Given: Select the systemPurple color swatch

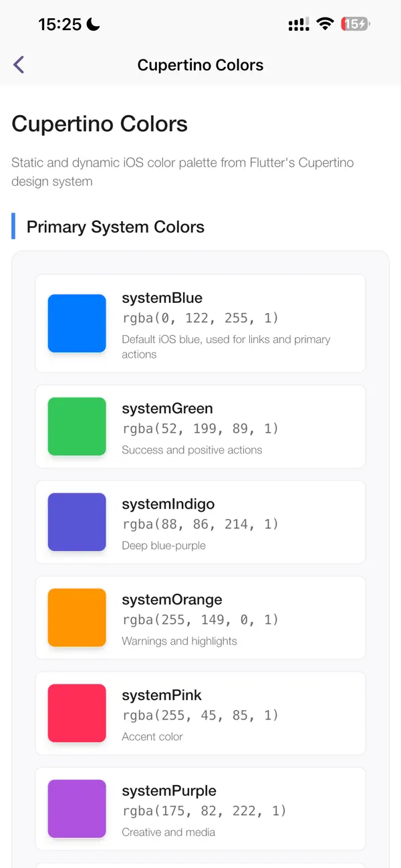Looking at the screenshot, I should coord(77,808).
